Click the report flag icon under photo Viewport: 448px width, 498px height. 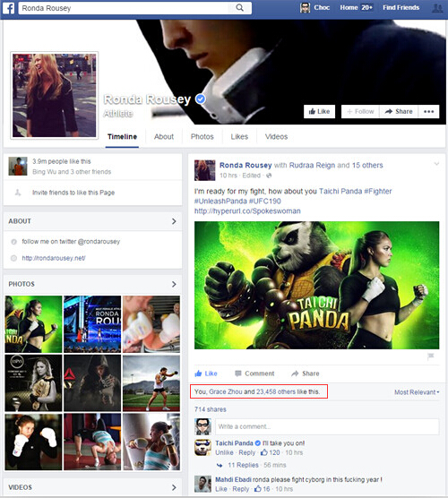pyautogui.click(x=430, y=356)
